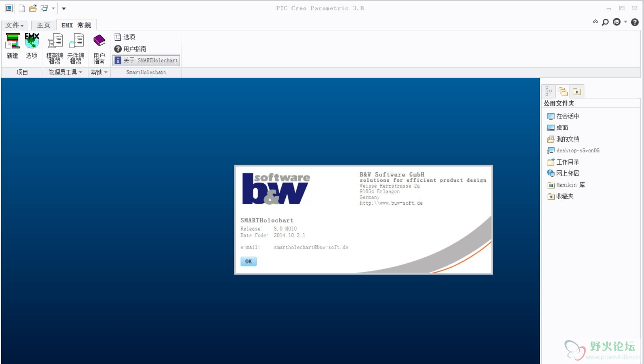Open SmartHolechart 选项 options
The image size is (644, 364).
[125, 37]
